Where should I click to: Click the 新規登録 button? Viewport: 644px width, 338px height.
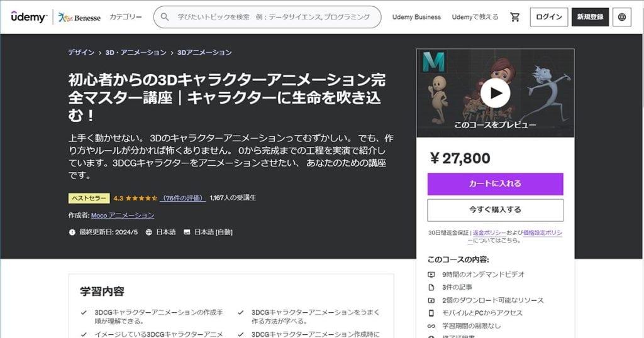(590, 17)
